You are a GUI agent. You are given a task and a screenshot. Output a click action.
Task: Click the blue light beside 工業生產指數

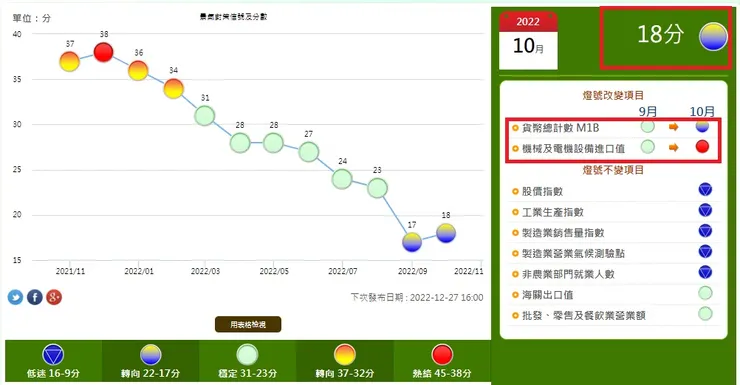[705, 210]
